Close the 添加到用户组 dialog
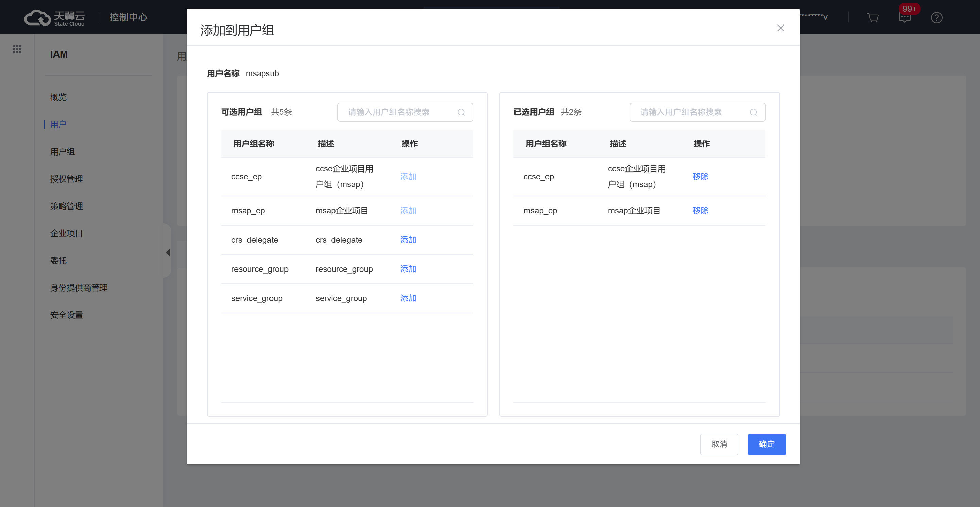980x507 pixels. [780, 28]
